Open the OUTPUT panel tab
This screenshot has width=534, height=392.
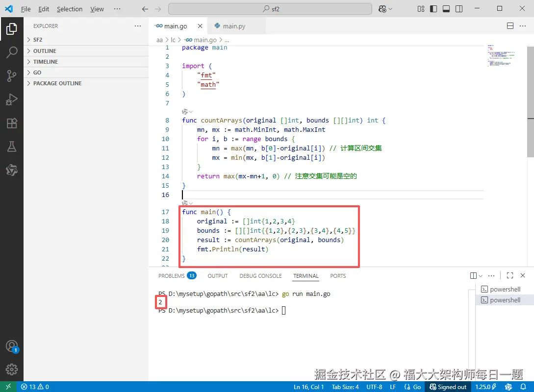(x=218, y=275)
